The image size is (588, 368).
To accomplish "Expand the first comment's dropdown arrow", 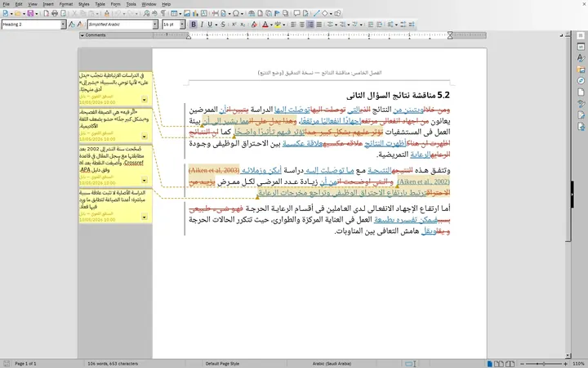I will coord(145,100).
